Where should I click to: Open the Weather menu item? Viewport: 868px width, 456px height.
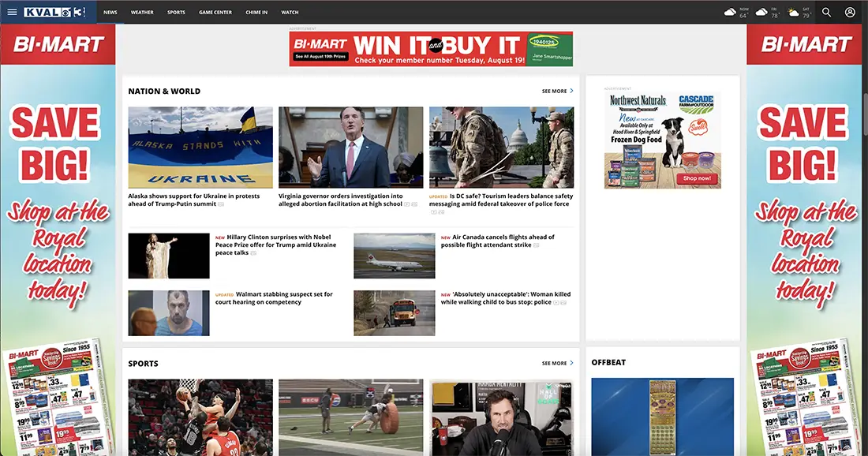point(142,12)
